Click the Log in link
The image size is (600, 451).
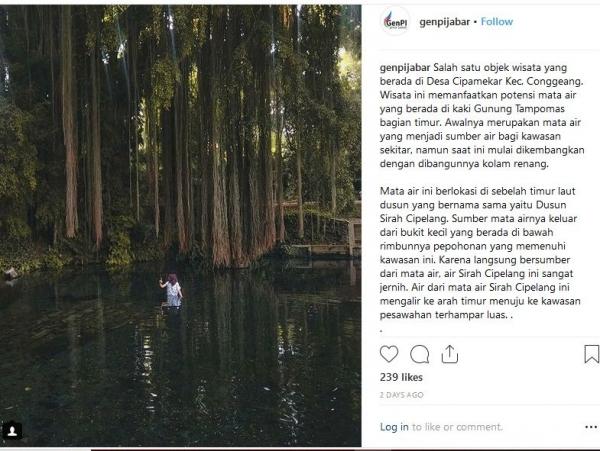point(394,427)
